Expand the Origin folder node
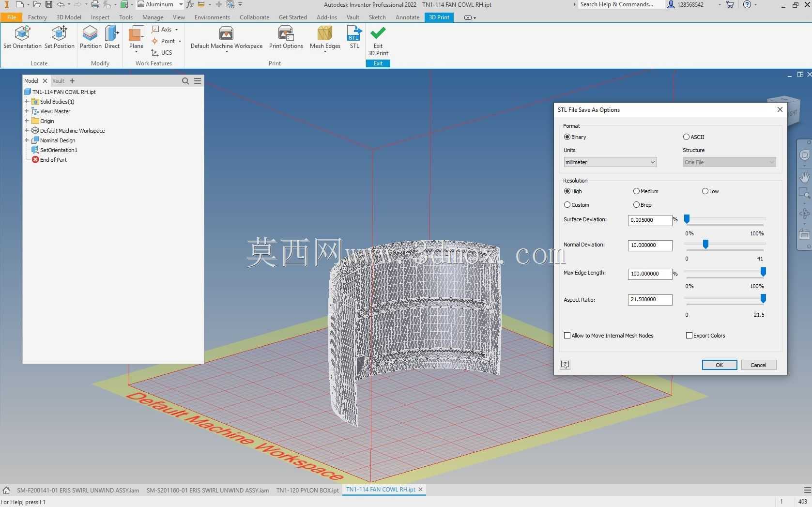Viewport: 812px width, 507px height. pyautogui.click(x=27, y=121)
